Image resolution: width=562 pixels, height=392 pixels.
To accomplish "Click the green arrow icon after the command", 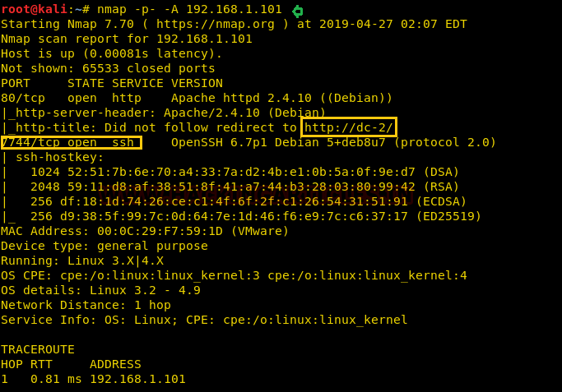I will [x=298, y=12].
